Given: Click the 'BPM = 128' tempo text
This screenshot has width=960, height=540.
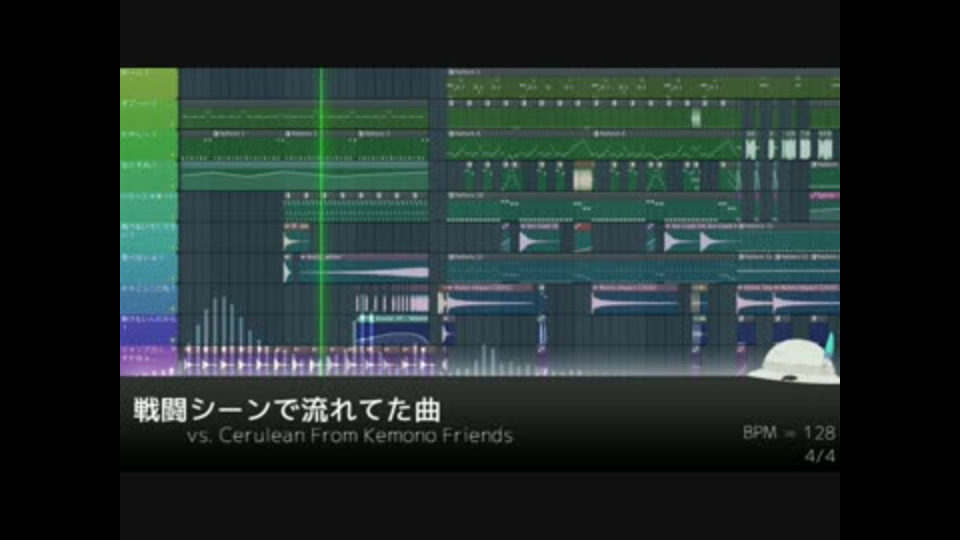Looking at the screenshot, I should coord(789,433).
